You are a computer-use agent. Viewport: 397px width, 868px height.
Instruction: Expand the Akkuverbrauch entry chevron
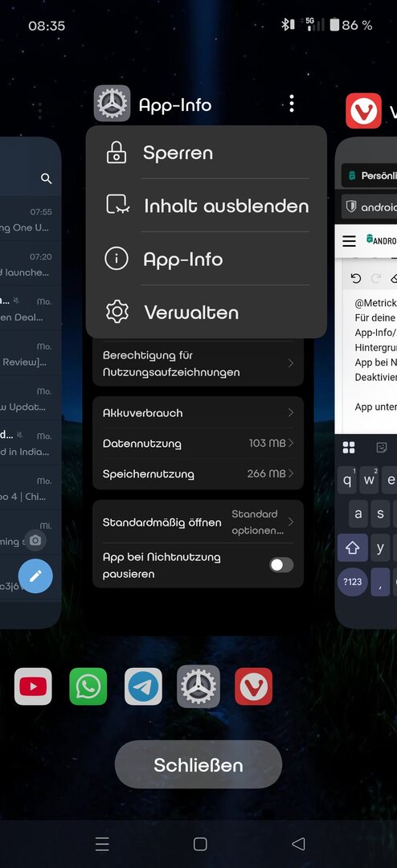(291, 413)
